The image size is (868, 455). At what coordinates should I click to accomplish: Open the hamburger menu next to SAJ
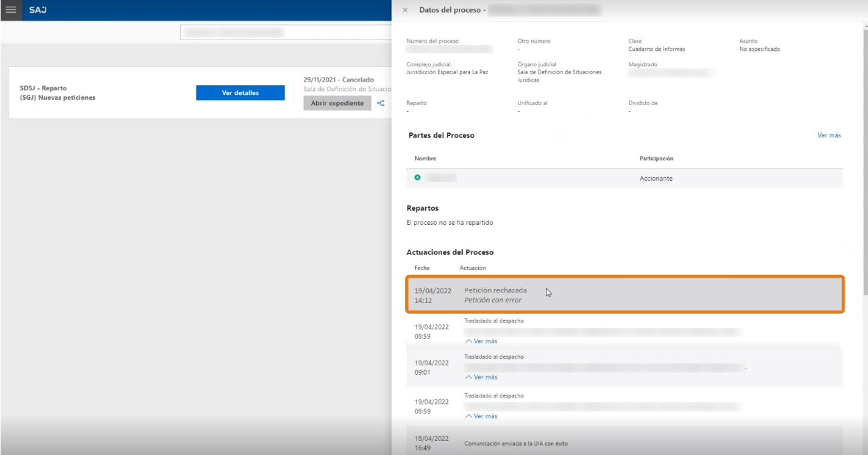(x=11, y=10)
